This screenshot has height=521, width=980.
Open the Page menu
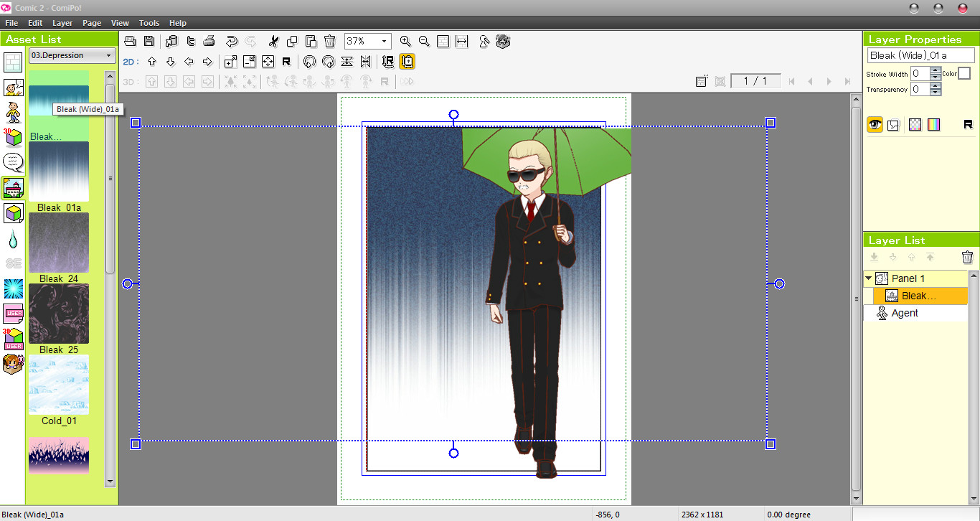pos(92,23)
